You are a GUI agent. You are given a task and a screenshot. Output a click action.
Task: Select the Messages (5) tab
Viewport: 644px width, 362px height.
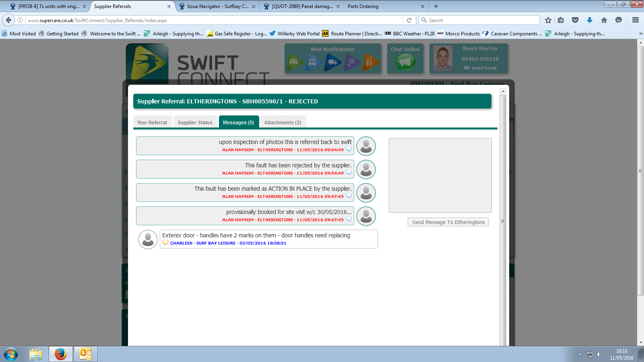coord(239,122)
